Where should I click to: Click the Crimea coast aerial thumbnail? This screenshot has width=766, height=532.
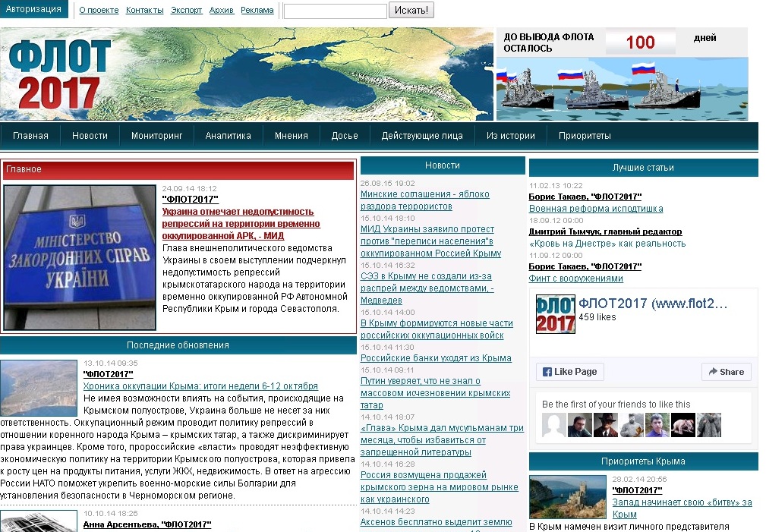(x=39, y=388)
